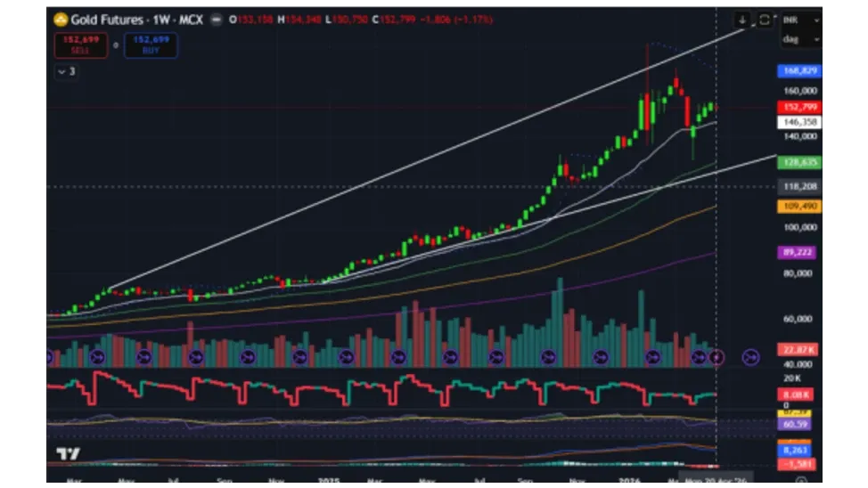The width and height of the screenshot is (868, 488).
Task: Click the fullscreen brackets icon above the chart
Action: pos(764,20)
